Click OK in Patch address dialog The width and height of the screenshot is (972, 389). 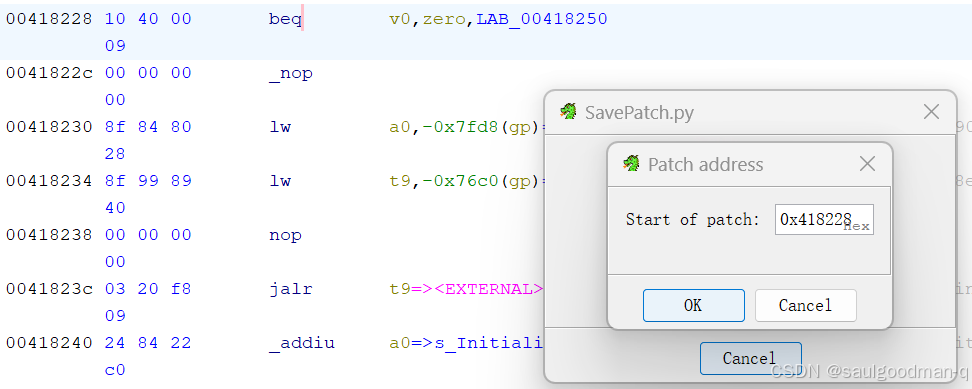(693, 305)
